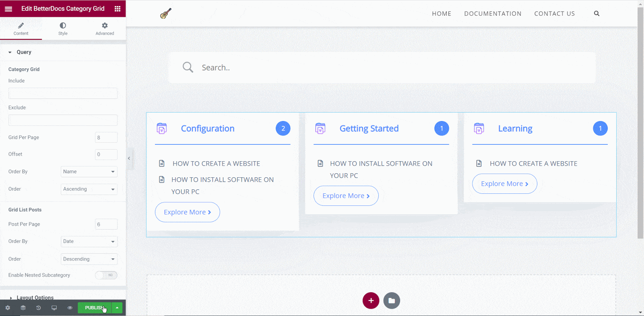Switch to the Content tab

[21, 29]
